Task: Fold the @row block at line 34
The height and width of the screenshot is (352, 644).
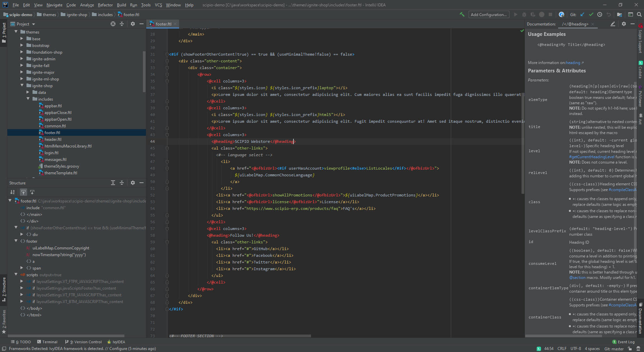Action: [x=167, y=74]
